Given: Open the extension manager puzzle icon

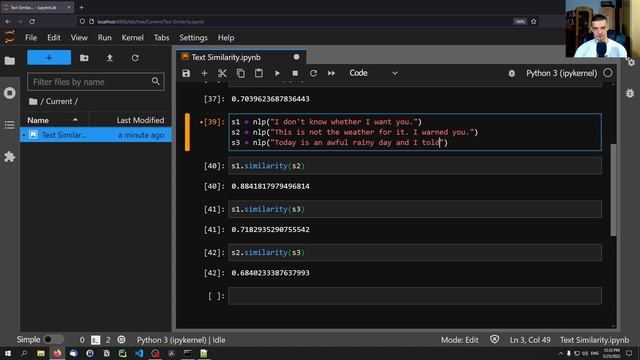Looking at the screenshot, I should pyautogui.click(x=9, y=157).
